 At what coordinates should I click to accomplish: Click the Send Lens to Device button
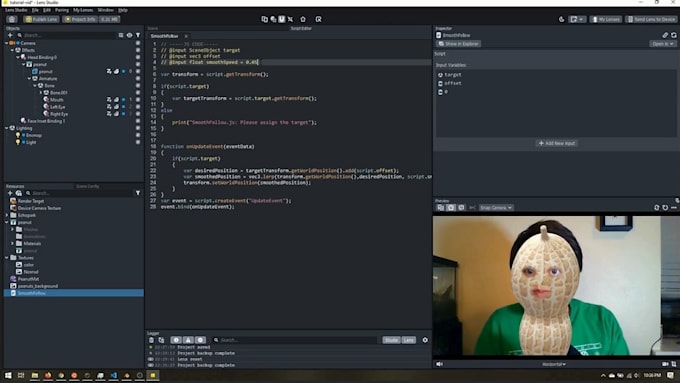coord(652,19)
